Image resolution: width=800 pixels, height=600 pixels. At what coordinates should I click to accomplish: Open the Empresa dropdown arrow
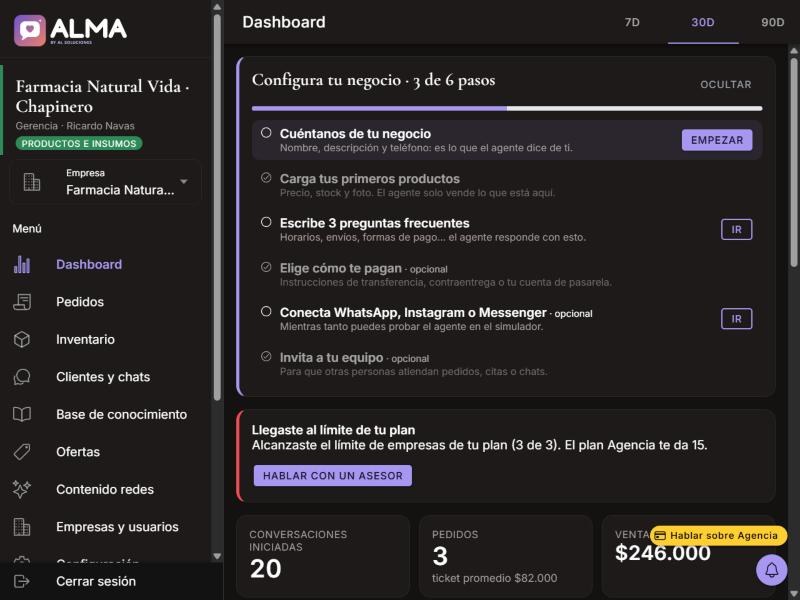[184, 182]
